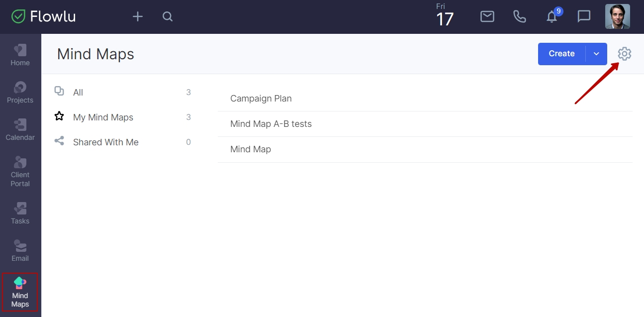Image resolution: width=644 pixels, height=317 pixels.
Task: Open Tasks in the sidebar
Action: click(20, 213)
